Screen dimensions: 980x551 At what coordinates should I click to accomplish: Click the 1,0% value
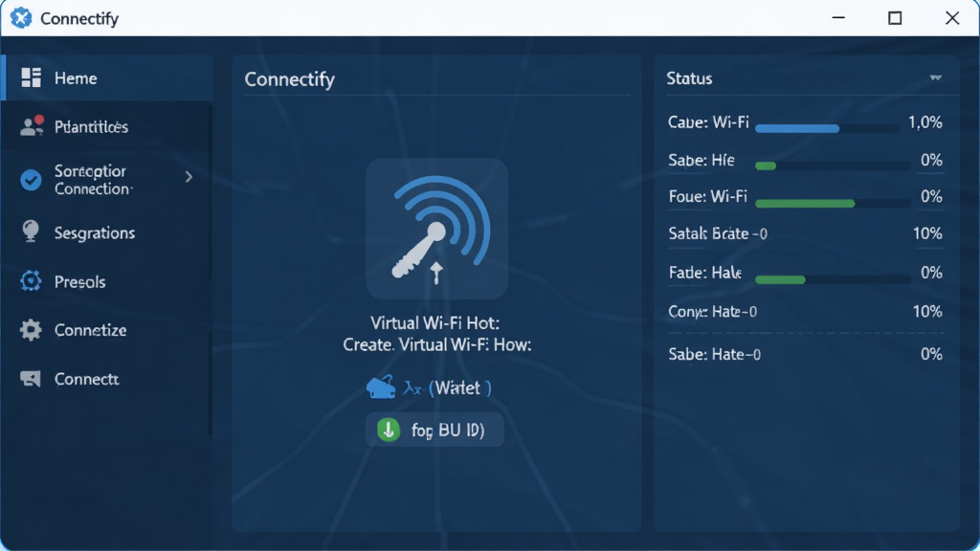pos(925,121)
